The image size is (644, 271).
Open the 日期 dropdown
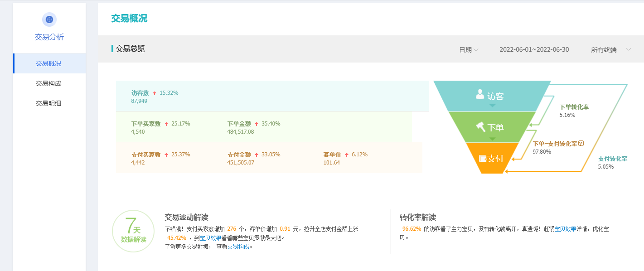[469, 50]
